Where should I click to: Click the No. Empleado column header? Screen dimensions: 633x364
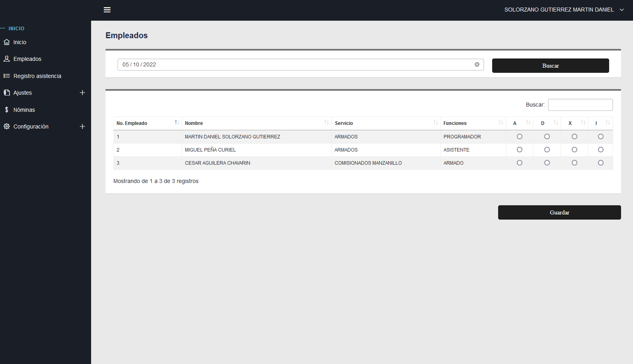pos(148,123)
